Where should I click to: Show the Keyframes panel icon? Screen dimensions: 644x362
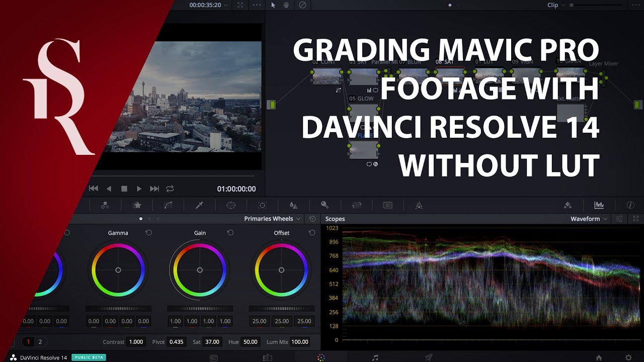coord(568,205)
